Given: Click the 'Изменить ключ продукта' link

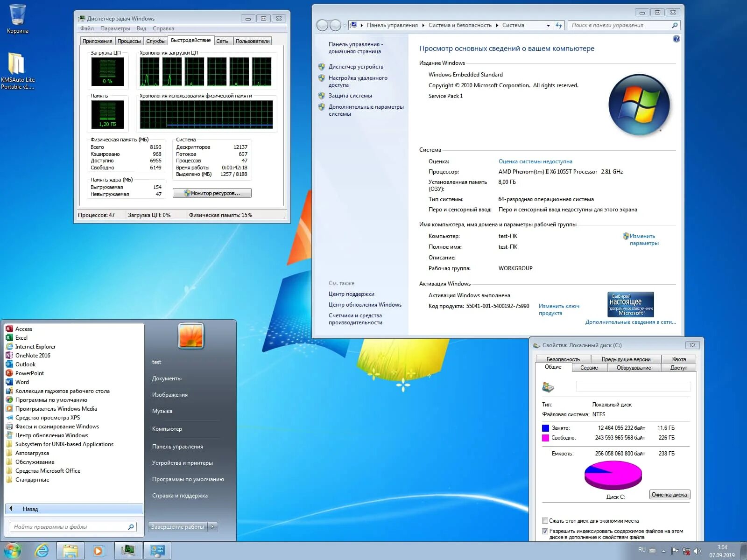Looking at the screenshot, I should pos(559,309).
